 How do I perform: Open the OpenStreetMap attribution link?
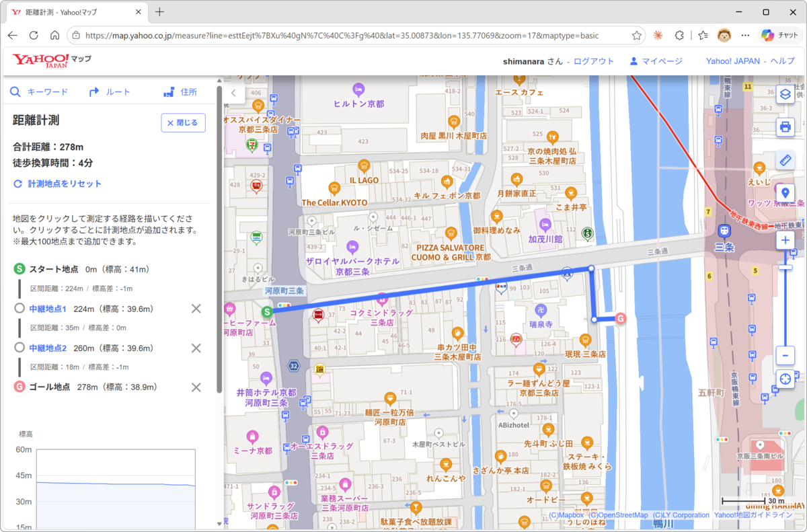pyautogui.click(x=618, y=515)
